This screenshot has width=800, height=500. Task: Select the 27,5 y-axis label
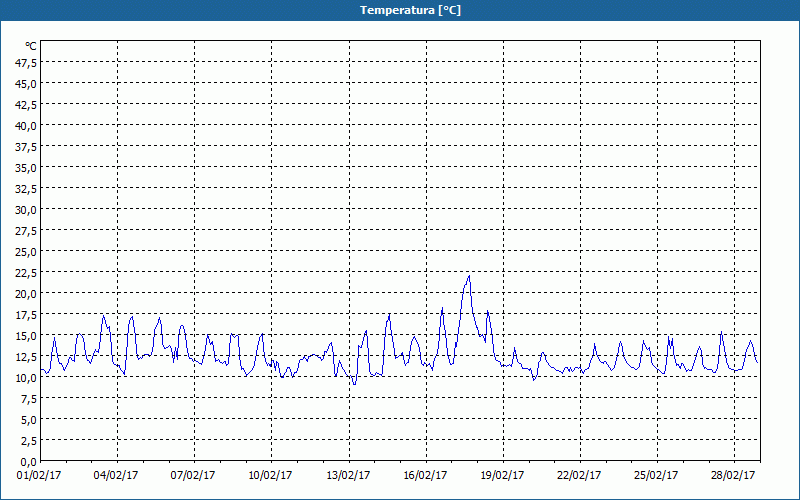pyautogui.click(x=27, y=231)
